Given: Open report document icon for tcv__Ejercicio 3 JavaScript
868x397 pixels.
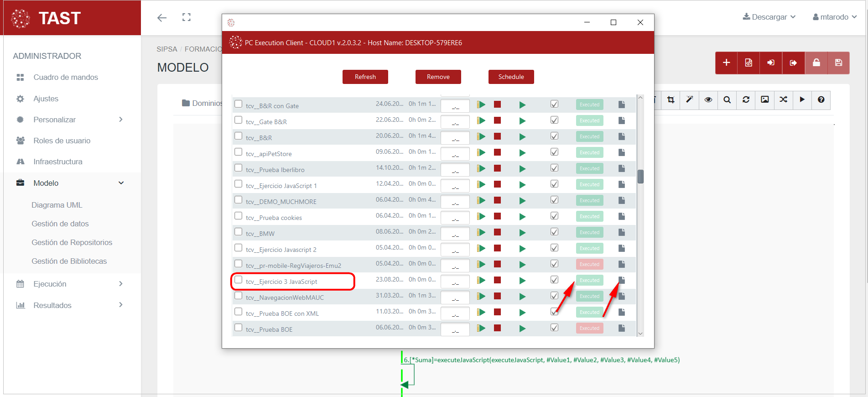Looking at the screenshot, I should [x=621, y=280].
